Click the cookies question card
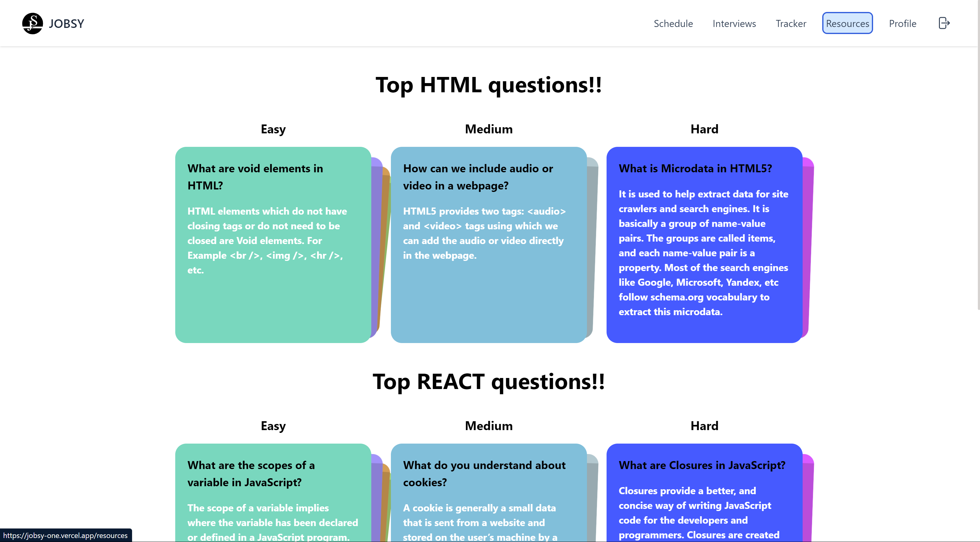Screen dimensions: 980x542 (x=489, y=495)
